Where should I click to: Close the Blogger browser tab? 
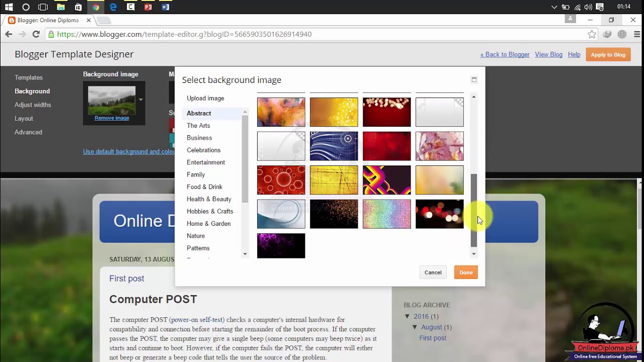(89, 20)
